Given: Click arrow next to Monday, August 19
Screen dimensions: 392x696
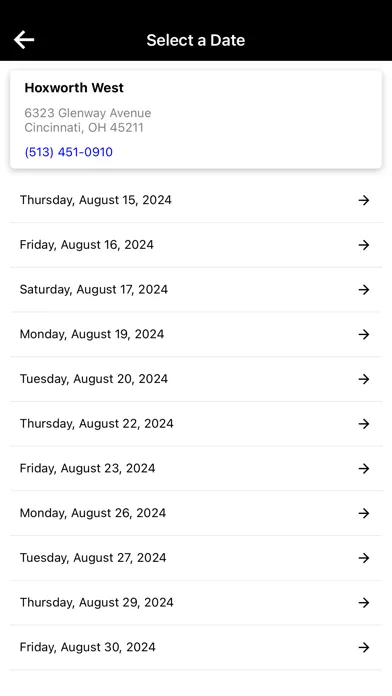Looking at the screenshot, I should [x=364, y=334].
